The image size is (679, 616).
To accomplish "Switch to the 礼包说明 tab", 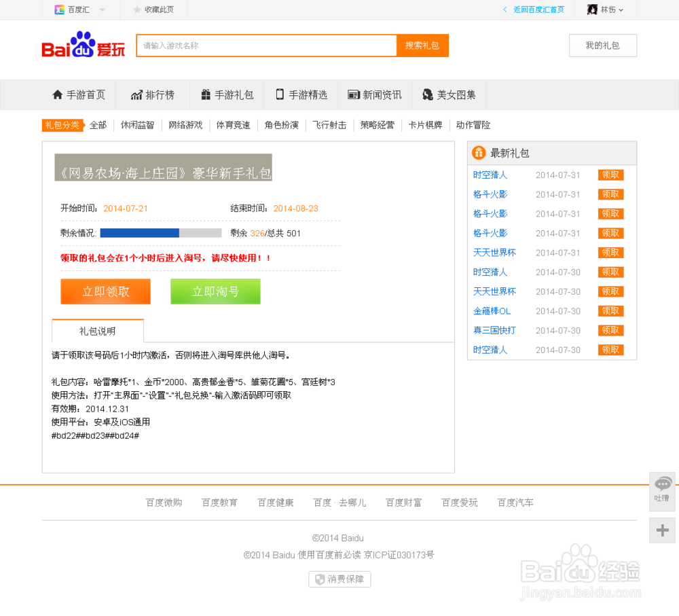I will tap(97, 331).
